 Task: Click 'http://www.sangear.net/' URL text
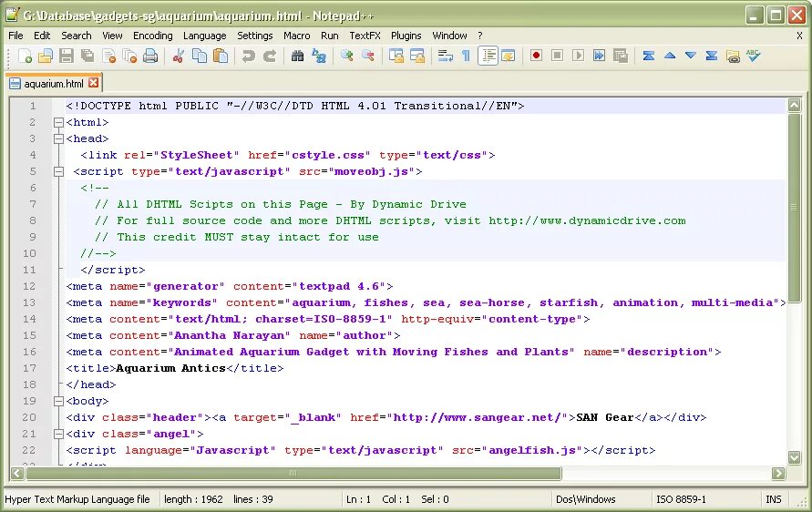[477, 417]
